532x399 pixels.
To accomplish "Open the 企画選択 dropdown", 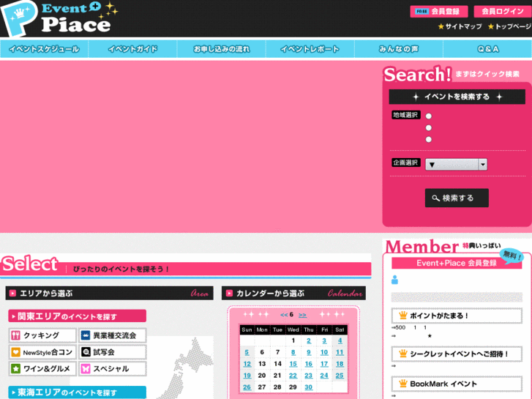I will point(457,165).
